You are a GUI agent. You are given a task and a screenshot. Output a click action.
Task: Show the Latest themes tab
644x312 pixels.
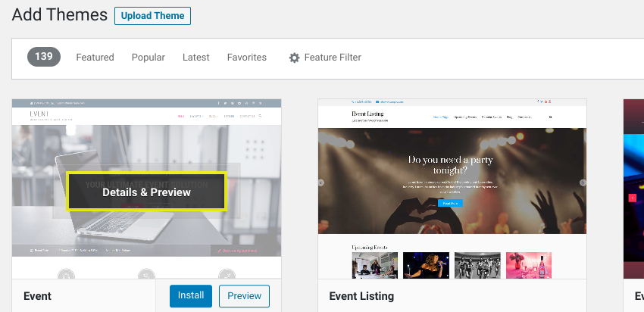click(x=196, y=58)
